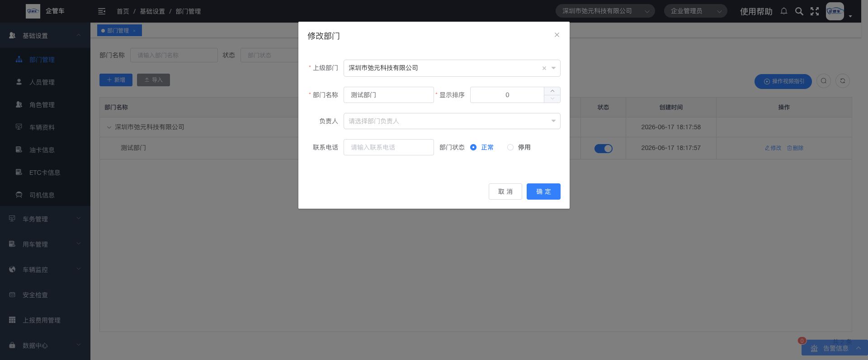Expand the 车辆监控 sidebar menu
The width and height of the screenshot is (868, 360).
pyautogui.click(x=45, y=270)
